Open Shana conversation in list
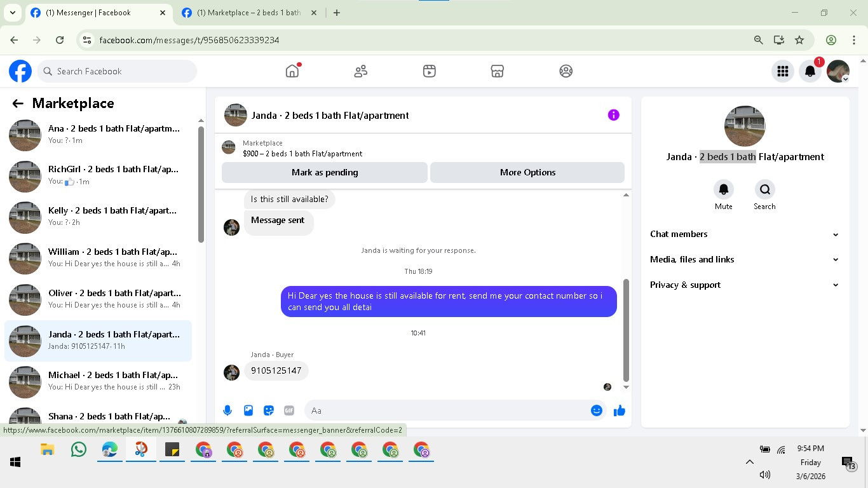868x488 pixels. click(98, 416)
